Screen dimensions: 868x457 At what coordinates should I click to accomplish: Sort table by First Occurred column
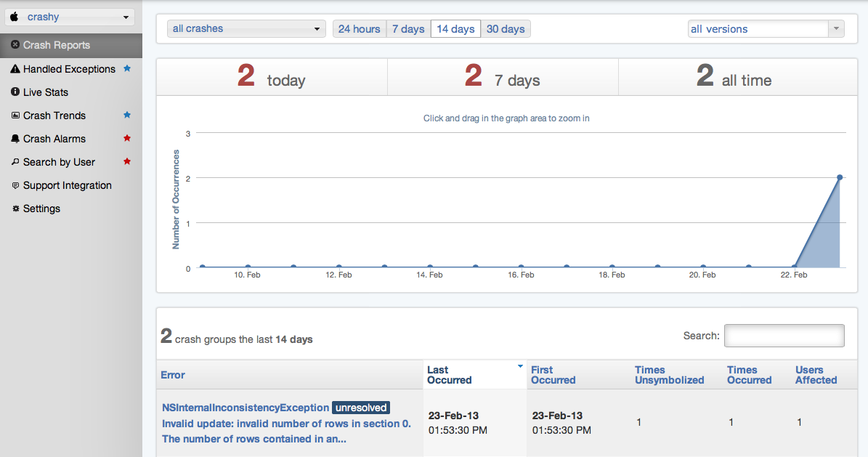[553, 375]
